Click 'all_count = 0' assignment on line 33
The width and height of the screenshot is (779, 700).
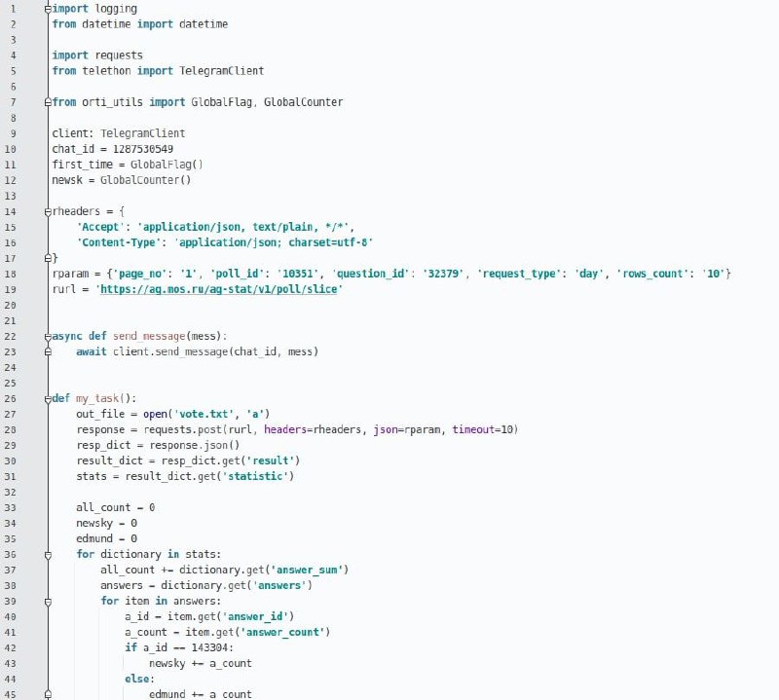[115, 508]
